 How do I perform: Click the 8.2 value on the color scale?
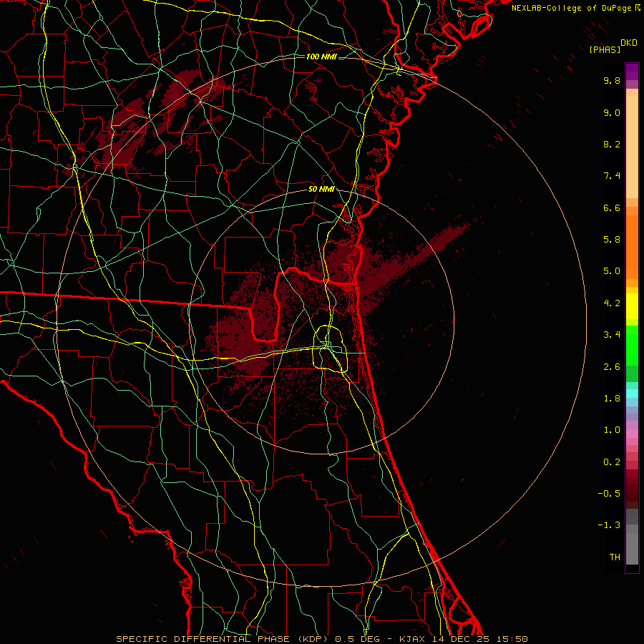tap(612, 144)
